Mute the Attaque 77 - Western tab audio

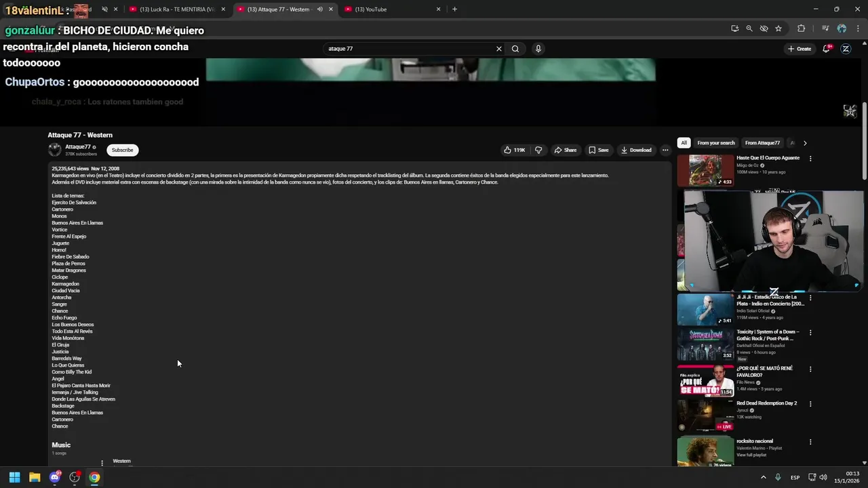coord(320,9)
